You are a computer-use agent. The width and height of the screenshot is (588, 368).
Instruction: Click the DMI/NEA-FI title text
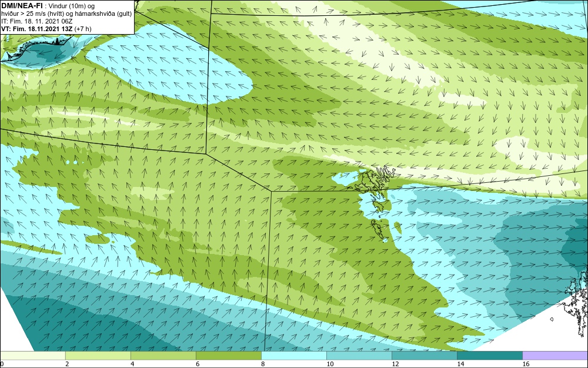pyautogui.click(x=22, y=5)
